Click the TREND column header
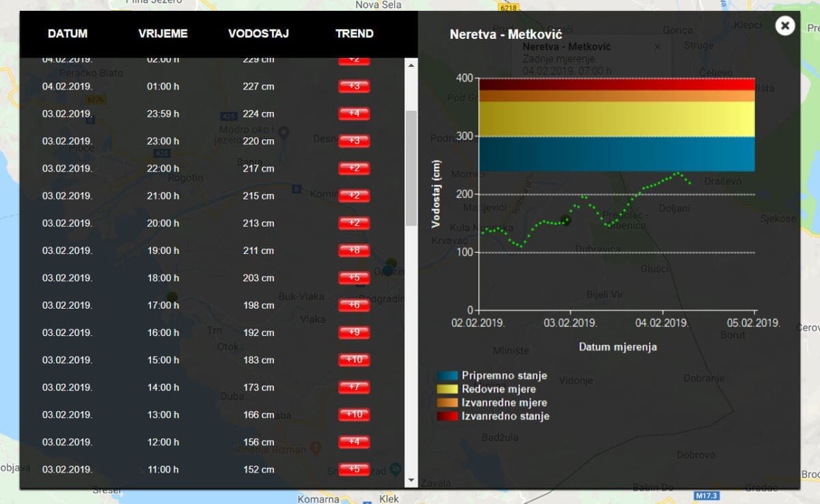The width and height of the screenshot is (820, 504). tap(354, 33)
